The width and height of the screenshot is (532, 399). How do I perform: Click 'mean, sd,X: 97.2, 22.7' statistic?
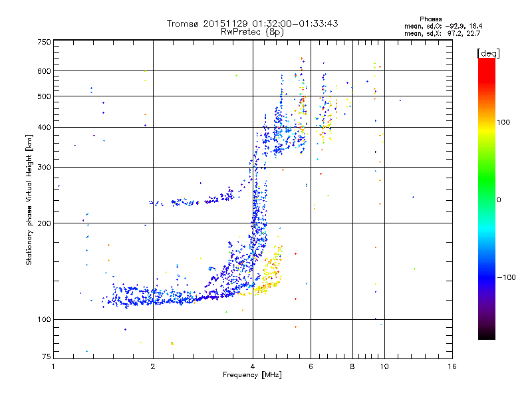pos(442,33)
